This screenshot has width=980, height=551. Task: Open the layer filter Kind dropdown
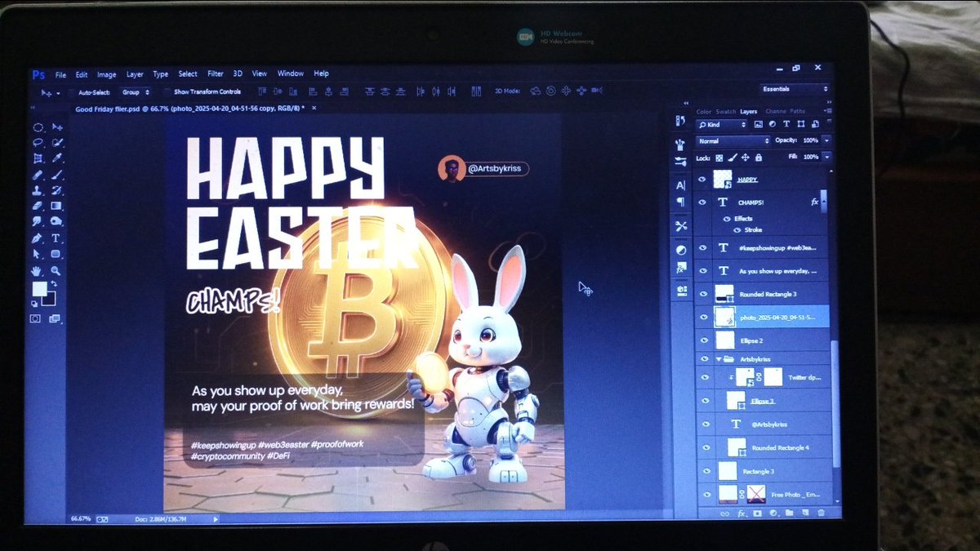(723, 125)
